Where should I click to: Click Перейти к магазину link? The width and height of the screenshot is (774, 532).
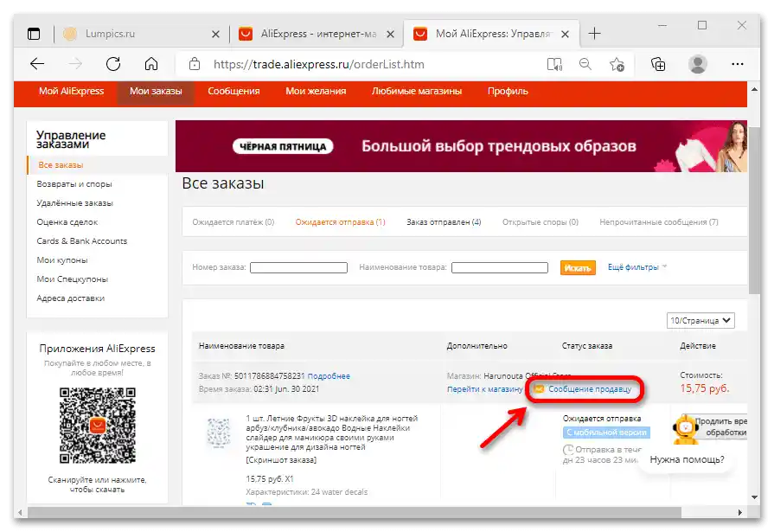(x=485, y=389)
